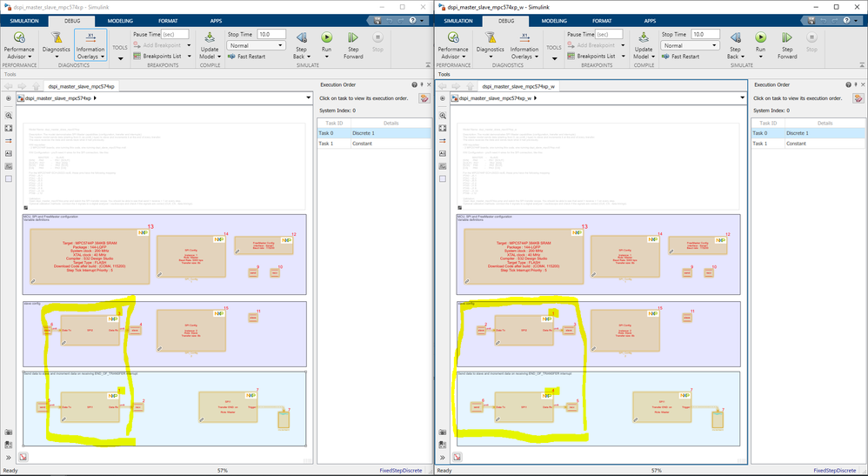Collapse the ribbon toolstrip in left window
The height and width of the screenshot is (476, 868).
(x=428, y=65)
